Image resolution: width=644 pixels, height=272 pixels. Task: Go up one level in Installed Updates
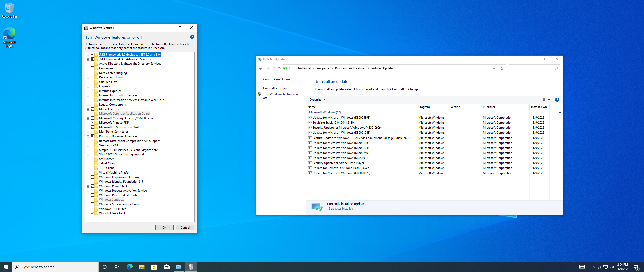(x=279, y=68)
